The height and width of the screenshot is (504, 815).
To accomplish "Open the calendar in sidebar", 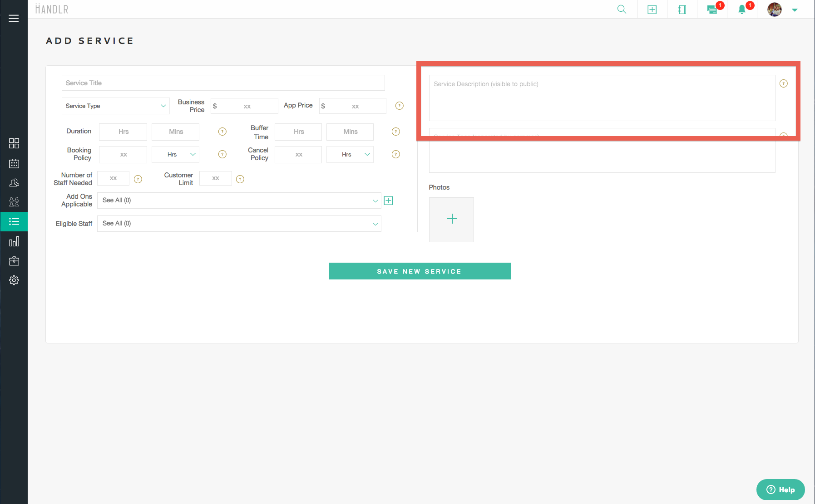I will [x=14, y=163].
